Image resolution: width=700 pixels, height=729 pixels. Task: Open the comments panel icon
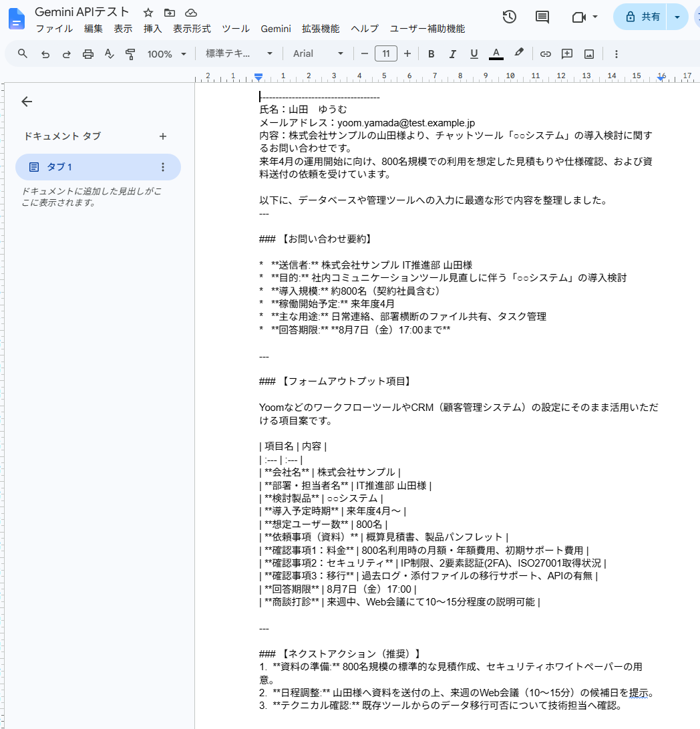pos(542,17)
